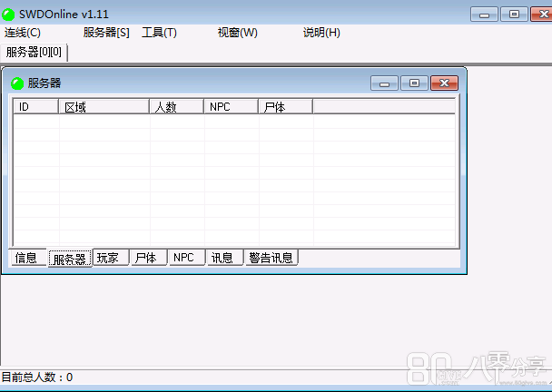Viewport: 552px width, 392px height.
Task: Sort by the 人数 column header
Action: [x=177, y=107]
